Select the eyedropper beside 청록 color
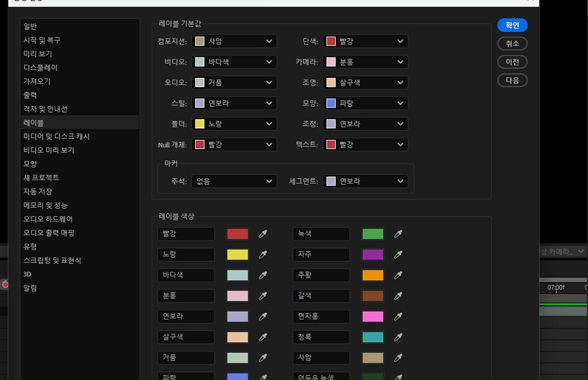This screenshot has height=380, width=588. [x=398, y=337]
